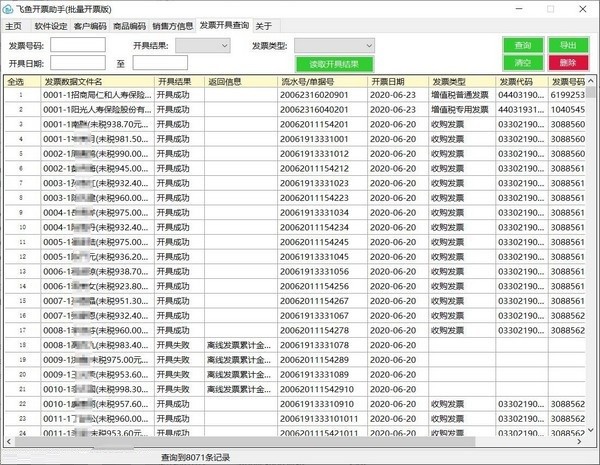Click the horizontal scroll left arrow

pos(9,442)
